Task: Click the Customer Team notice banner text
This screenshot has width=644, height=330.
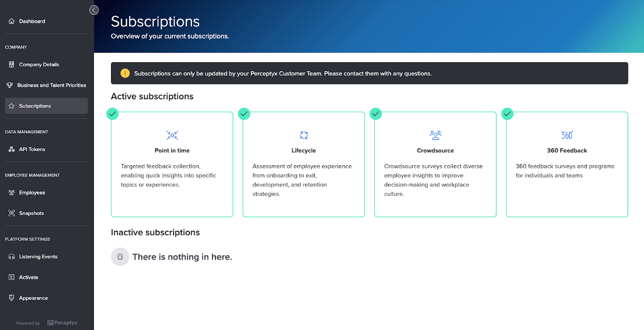Action: click(x=283, y=74)
